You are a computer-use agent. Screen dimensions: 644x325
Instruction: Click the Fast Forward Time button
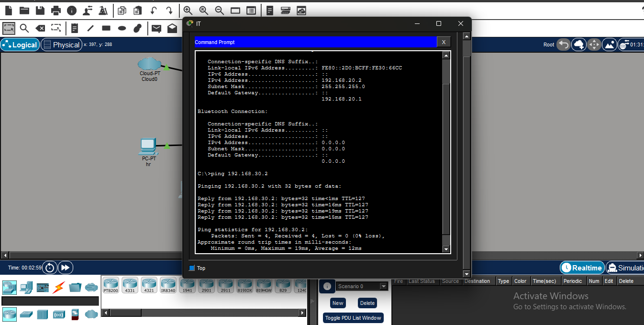tap(66, 268)
